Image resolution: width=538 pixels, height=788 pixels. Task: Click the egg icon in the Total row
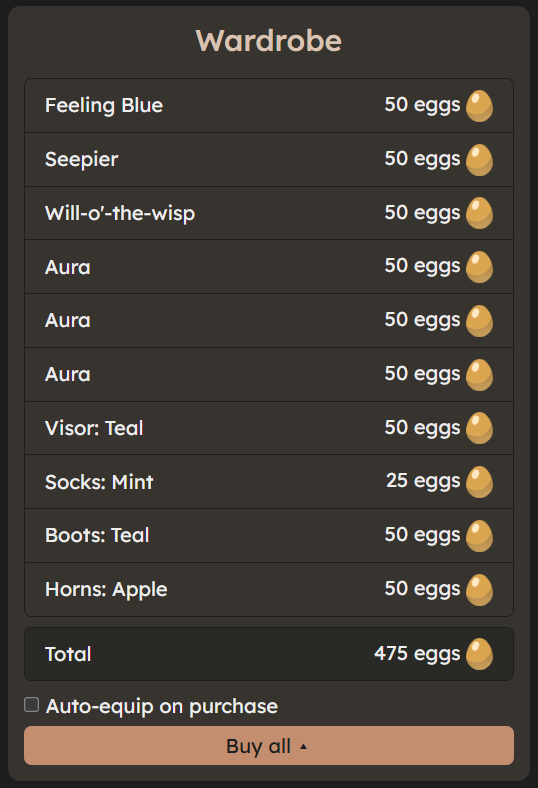[x=479, y=654]
